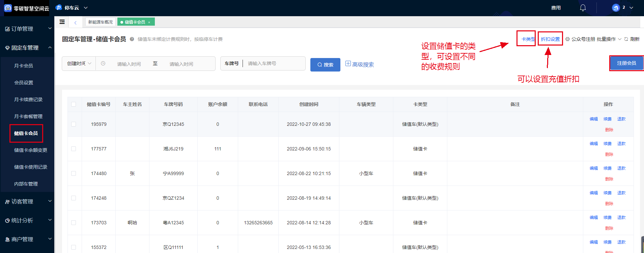Click plate number 湘J6J219
This screenshot has width=644, height=253.
(173, 149)
